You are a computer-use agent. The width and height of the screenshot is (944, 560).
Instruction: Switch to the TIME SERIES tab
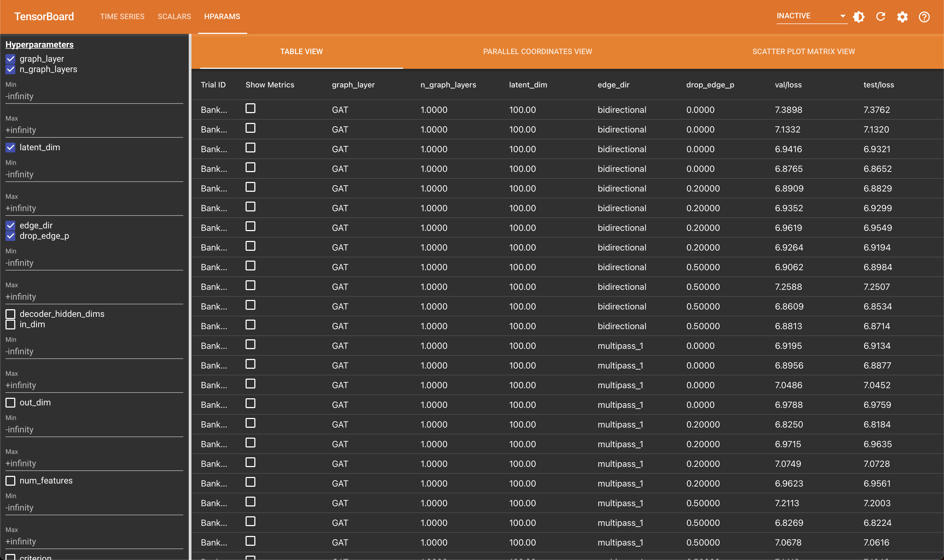[122, 17]
